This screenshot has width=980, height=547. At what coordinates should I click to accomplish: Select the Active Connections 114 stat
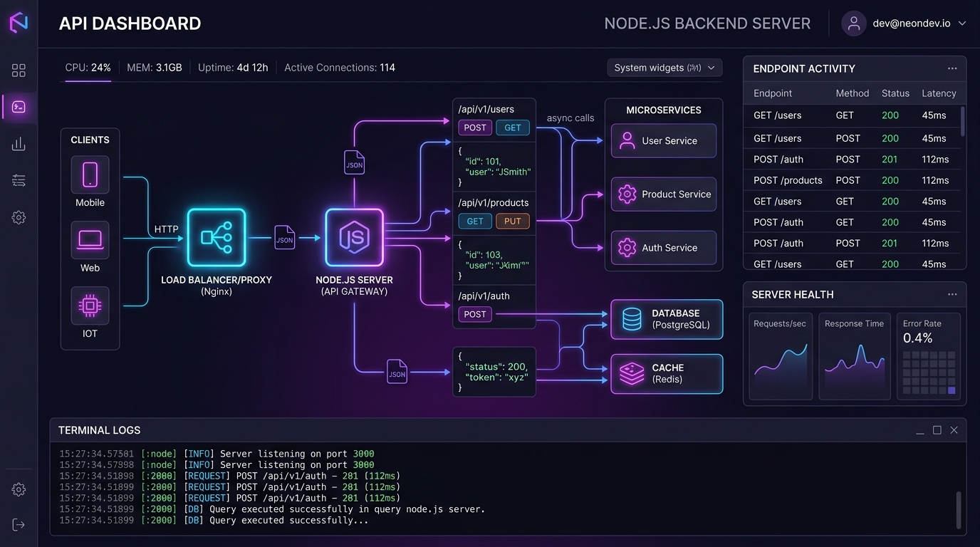pyautogui.click(x=340, y=68)
